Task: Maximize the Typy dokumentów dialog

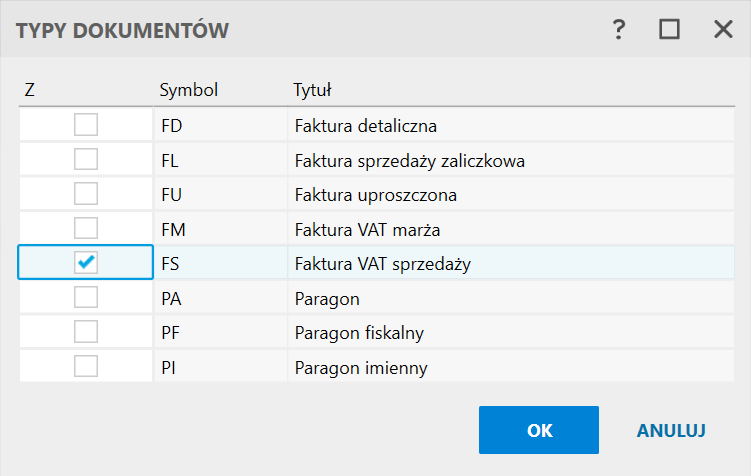Action: (669, 30)
